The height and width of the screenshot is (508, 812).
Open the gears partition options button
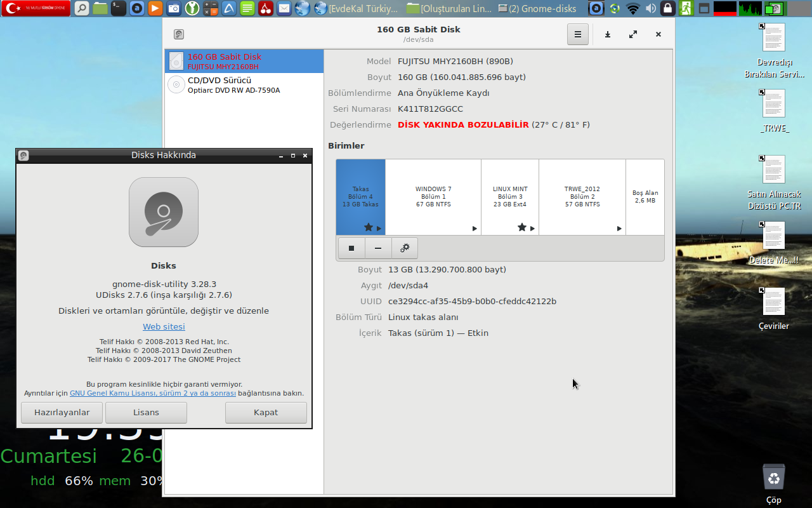405,248
